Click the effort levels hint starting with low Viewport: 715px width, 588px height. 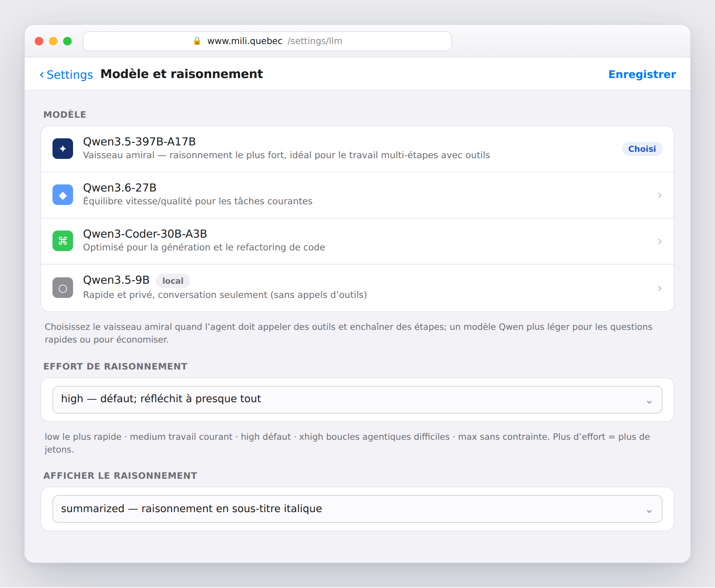(347, 443)
